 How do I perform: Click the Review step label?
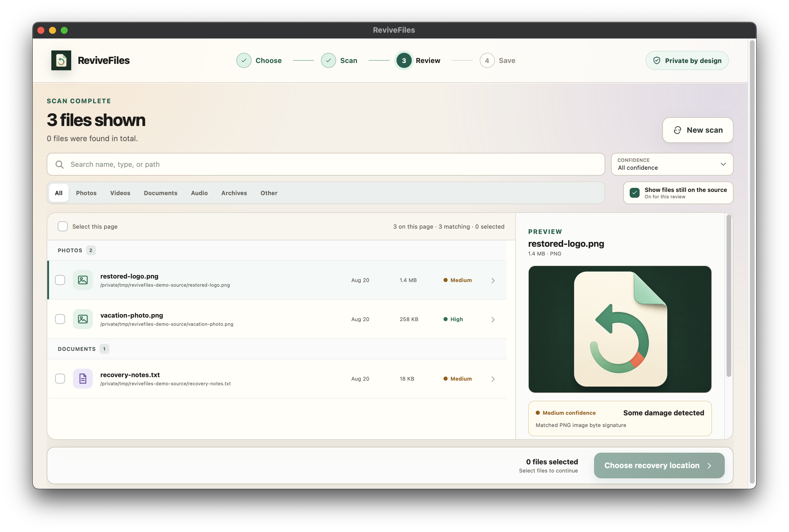(428, 60)
